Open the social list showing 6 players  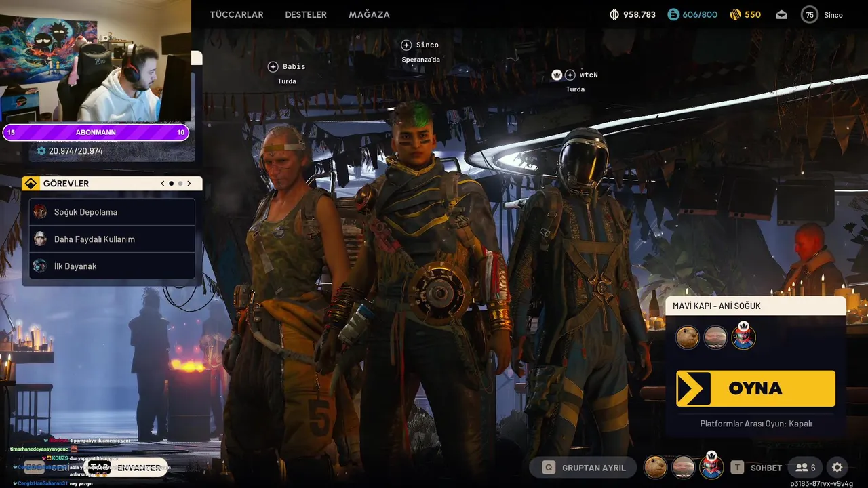[806, 468]
